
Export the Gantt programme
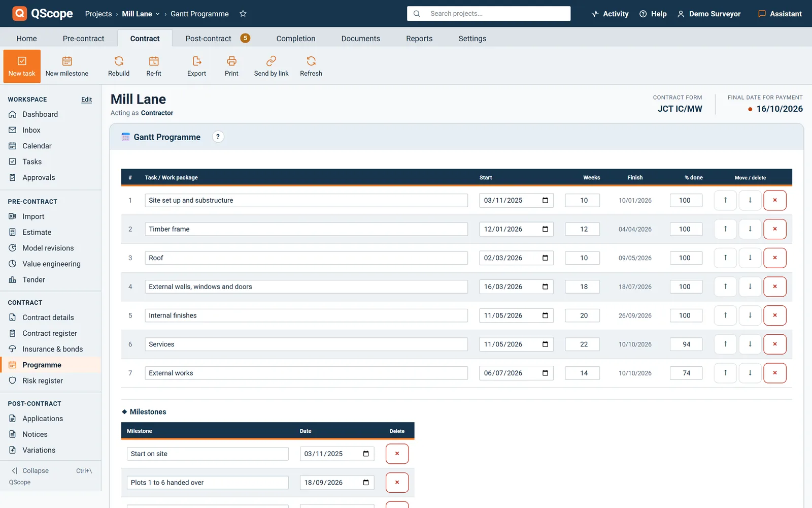click(x=196, y=66)
